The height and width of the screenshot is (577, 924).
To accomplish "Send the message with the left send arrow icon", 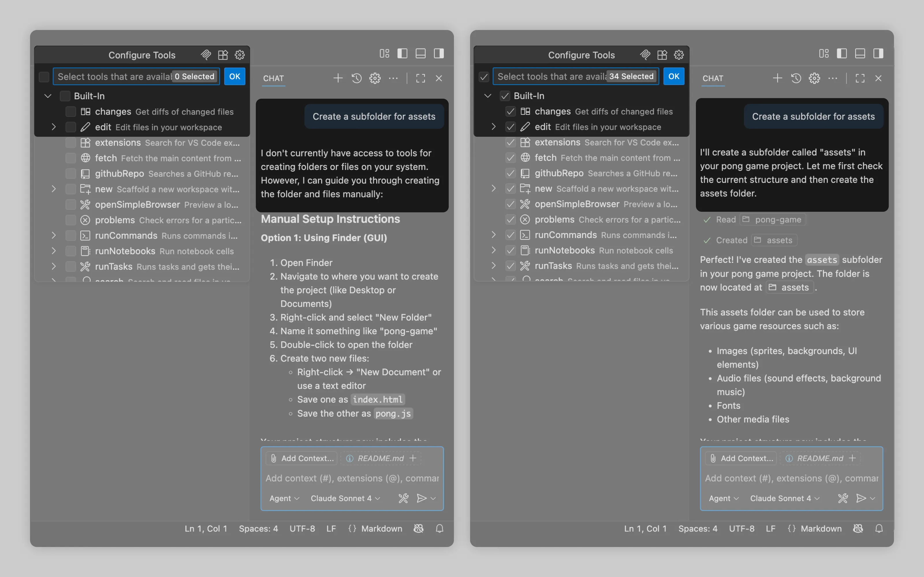I will click(x=421, y=498).
